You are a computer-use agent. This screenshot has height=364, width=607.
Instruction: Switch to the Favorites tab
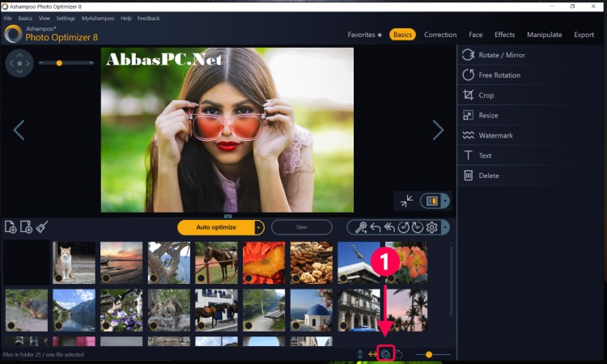pyautogui.click(x=365, y=35)
